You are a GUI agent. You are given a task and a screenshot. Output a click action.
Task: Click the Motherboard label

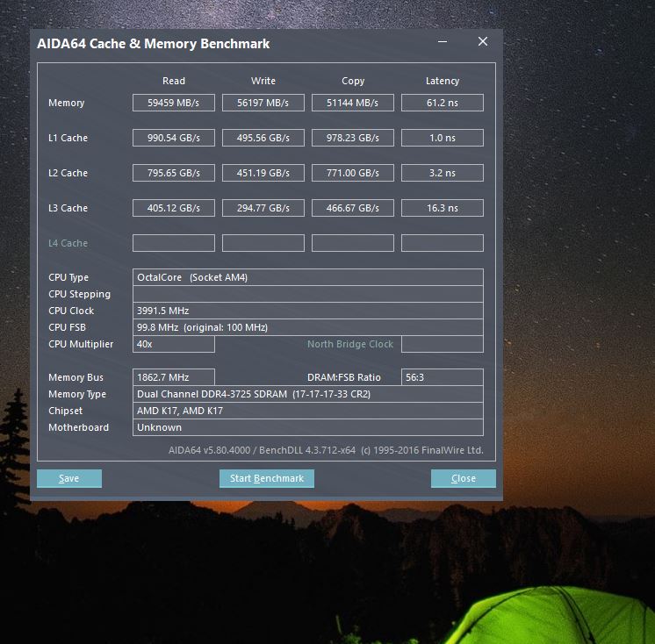coord(78,427)
